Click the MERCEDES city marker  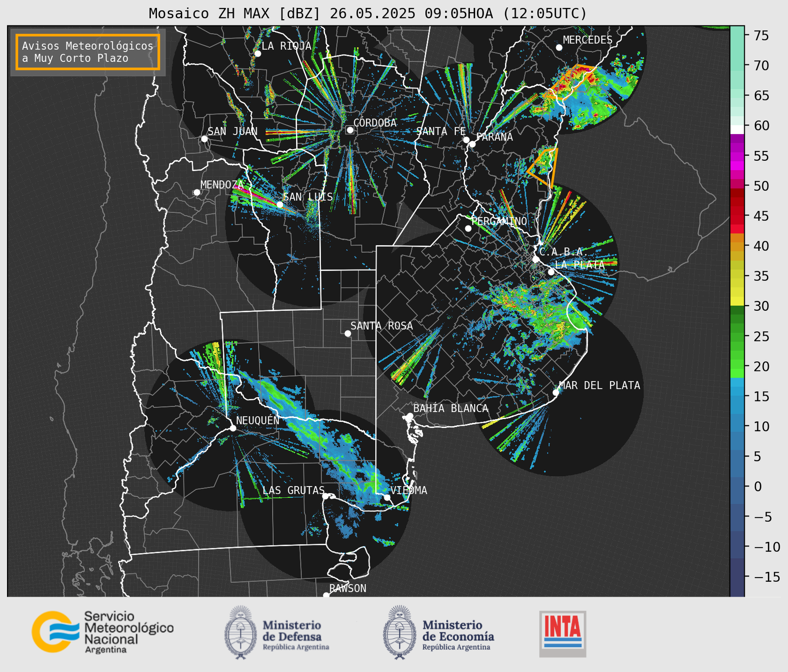(559, 48)
